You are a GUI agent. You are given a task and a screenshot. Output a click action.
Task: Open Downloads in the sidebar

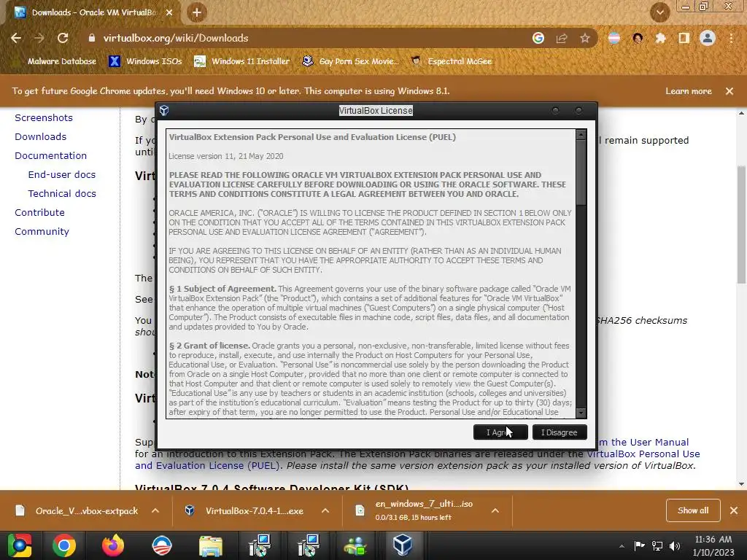[x=41, y=136]
